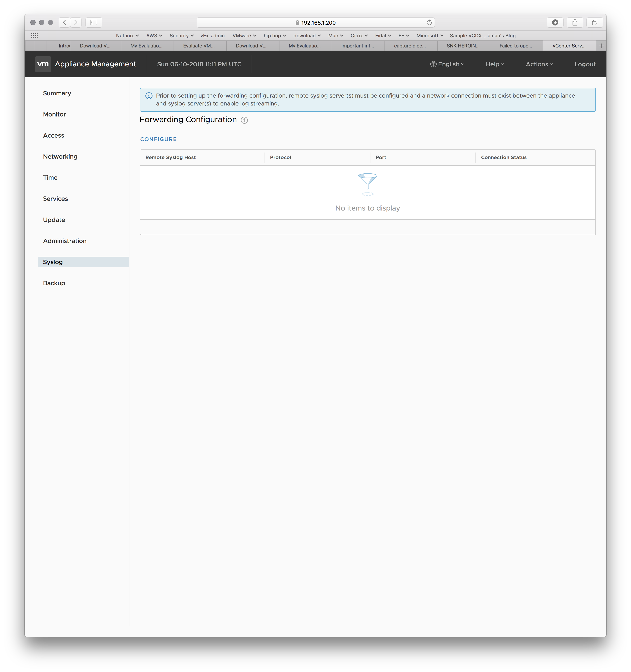
Task: Open the Mac bookmarks folder
Action: point(335,36)
